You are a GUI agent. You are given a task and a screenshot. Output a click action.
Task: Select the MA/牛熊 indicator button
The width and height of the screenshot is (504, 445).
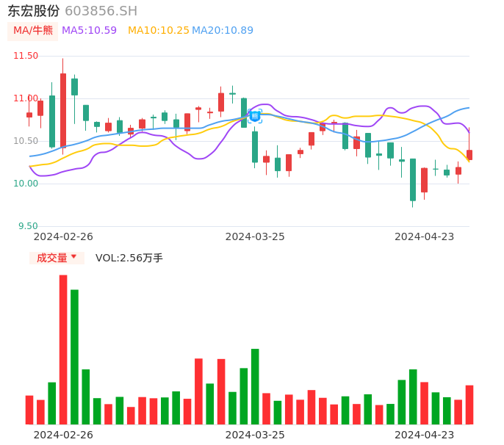[x=33, y=30]
